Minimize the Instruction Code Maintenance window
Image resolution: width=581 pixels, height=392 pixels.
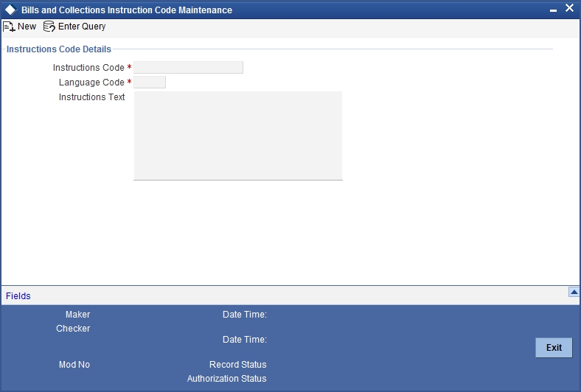[553, 10]
